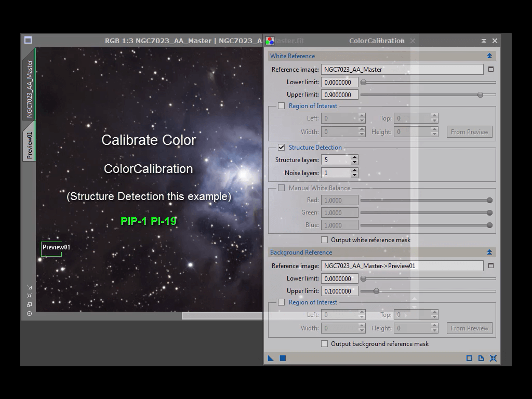Enable Region of Interest under White Reference
Image resolution: width=532 pixels, height=399 pixels.
click(281, 106)
